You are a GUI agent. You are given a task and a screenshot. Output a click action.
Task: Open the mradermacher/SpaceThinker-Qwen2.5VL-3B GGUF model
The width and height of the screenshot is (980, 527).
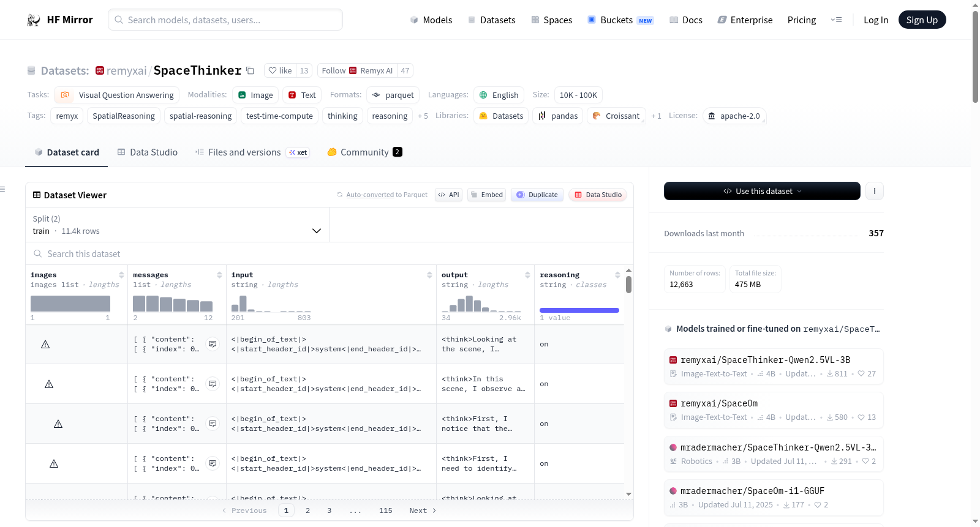774,454
